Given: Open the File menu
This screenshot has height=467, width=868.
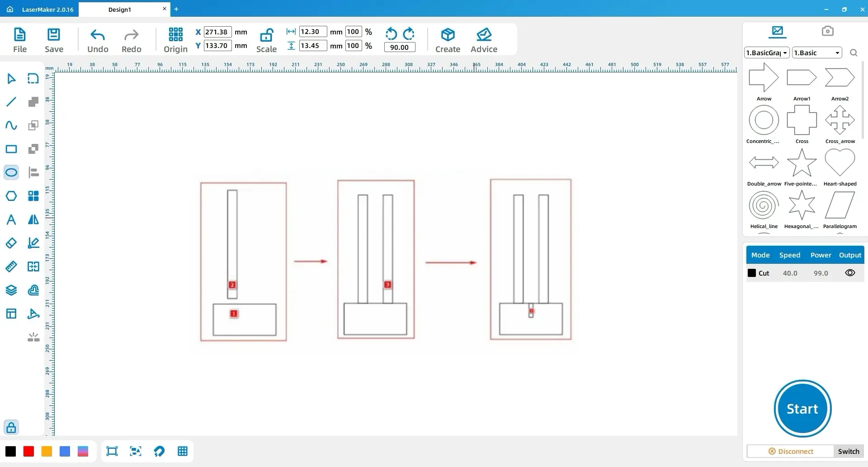Looking at the screenshot, I should 20,40.
